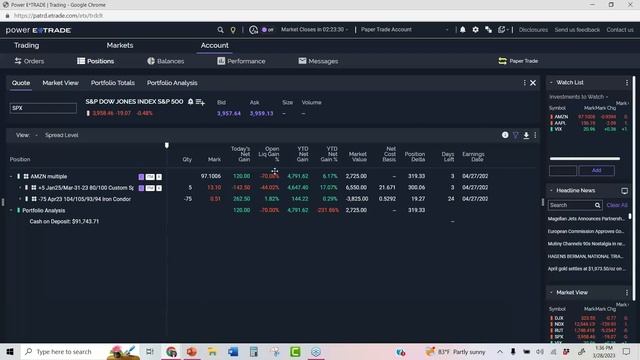Open PowerPoint from the Windows taskbar
The image size is (640, 360).
tap(192, 351)
